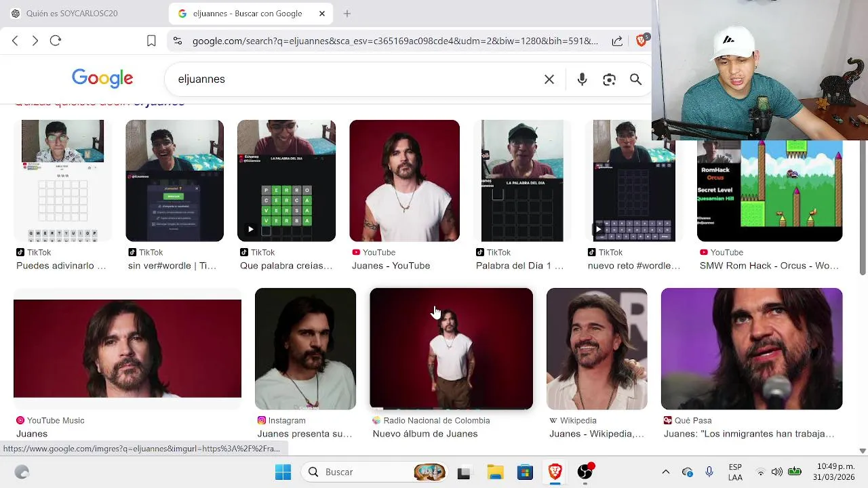The image size is (868, 488).
Task: Open Qué Pasa Juanes image result
Action: pos(751,348)
